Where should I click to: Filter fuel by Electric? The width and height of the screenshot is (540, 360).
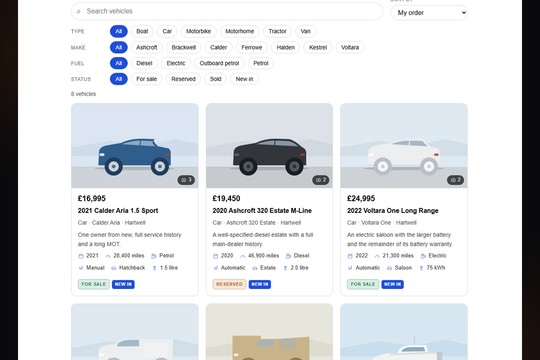pos(176,63)
